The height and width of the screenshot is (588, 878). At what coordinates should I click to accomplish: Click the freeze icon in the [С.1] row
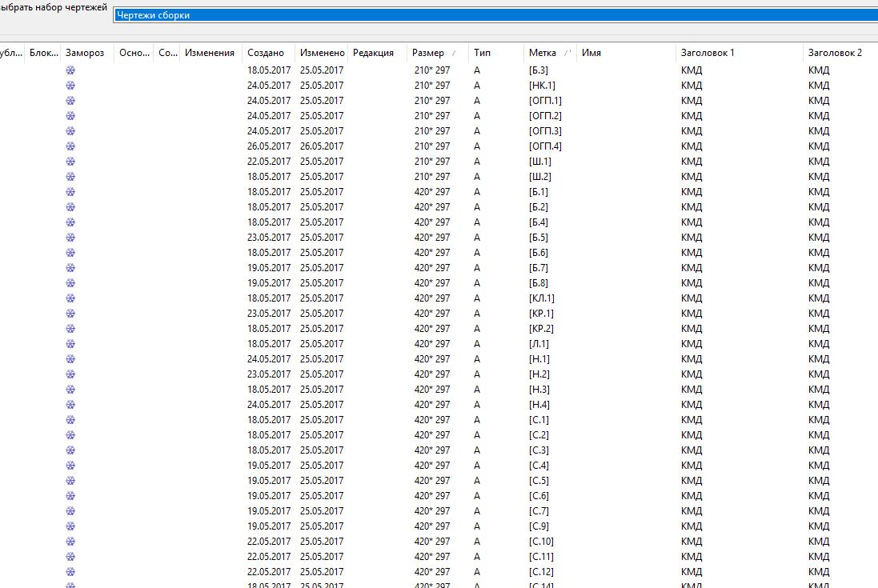point(70,420)
